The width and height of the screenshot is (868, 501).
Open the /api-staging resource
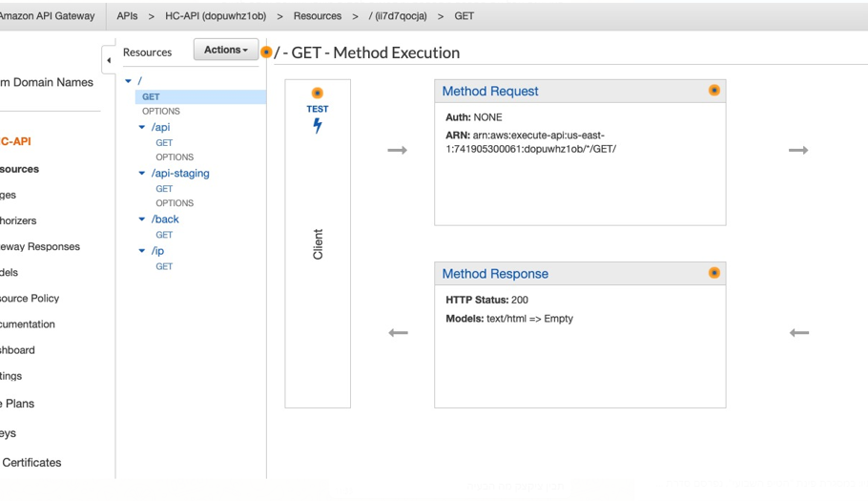[x=180, y=174]
